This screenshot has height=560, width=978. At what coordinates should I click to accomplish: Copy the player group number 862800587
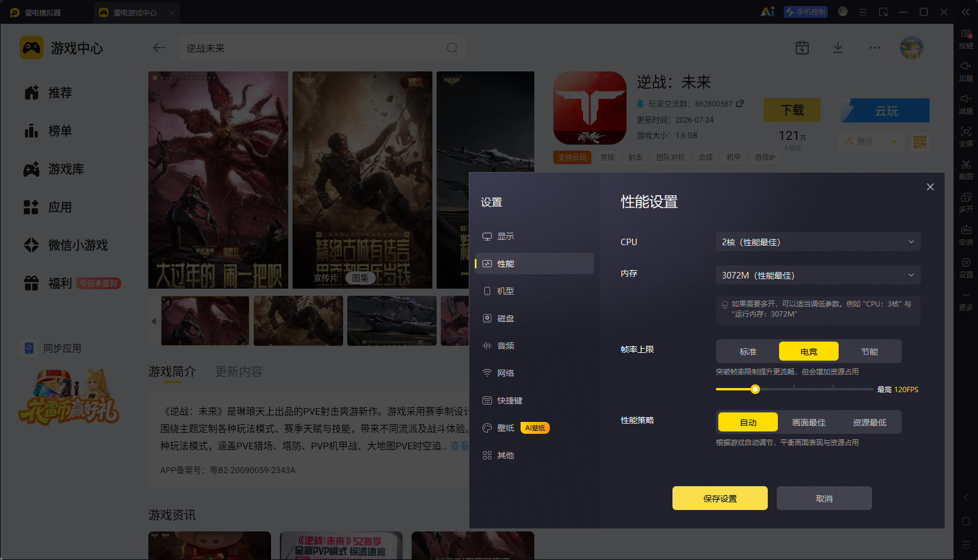tap(740, 104)
